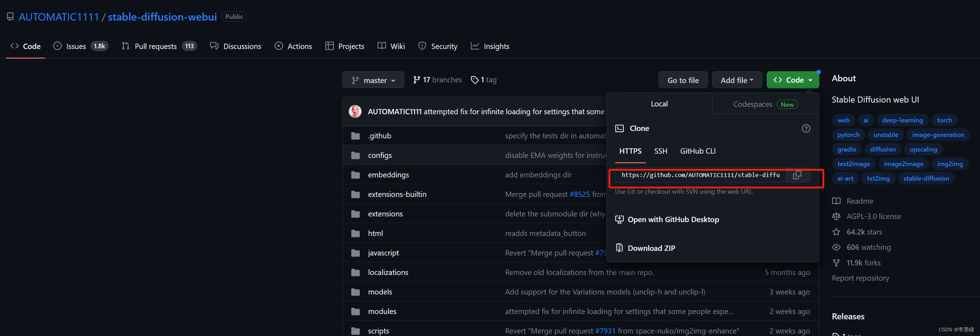Click the javascript folder icon
Screen dimensions: 980x336
(x=355, y=253)
